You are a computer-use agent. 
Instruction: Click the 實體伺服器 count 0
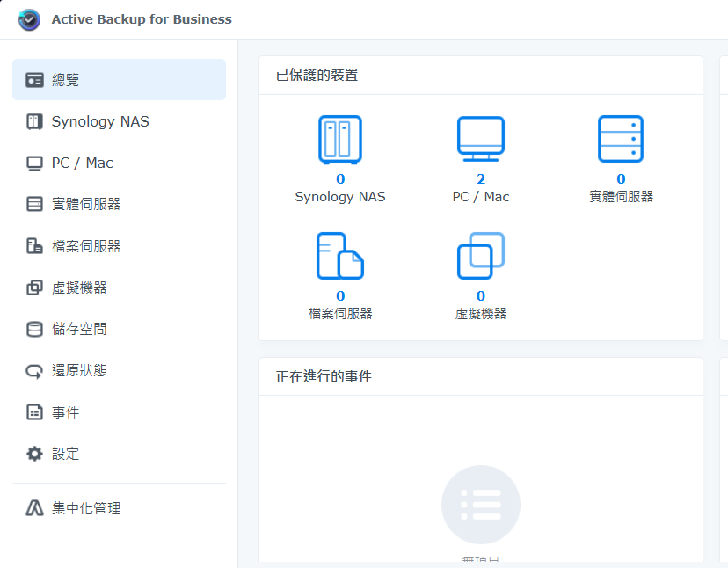621,178
